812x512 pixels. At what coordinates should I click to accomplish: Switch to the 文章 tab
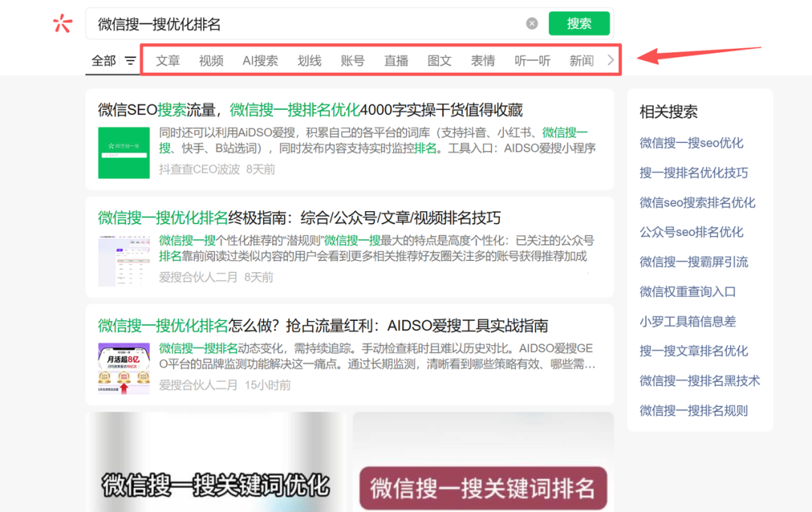168,61
